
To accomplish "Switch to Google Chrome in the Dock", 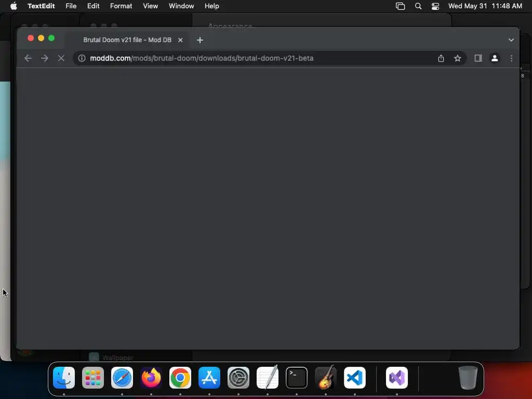I will pyautogui.click(x=180, y=378).
